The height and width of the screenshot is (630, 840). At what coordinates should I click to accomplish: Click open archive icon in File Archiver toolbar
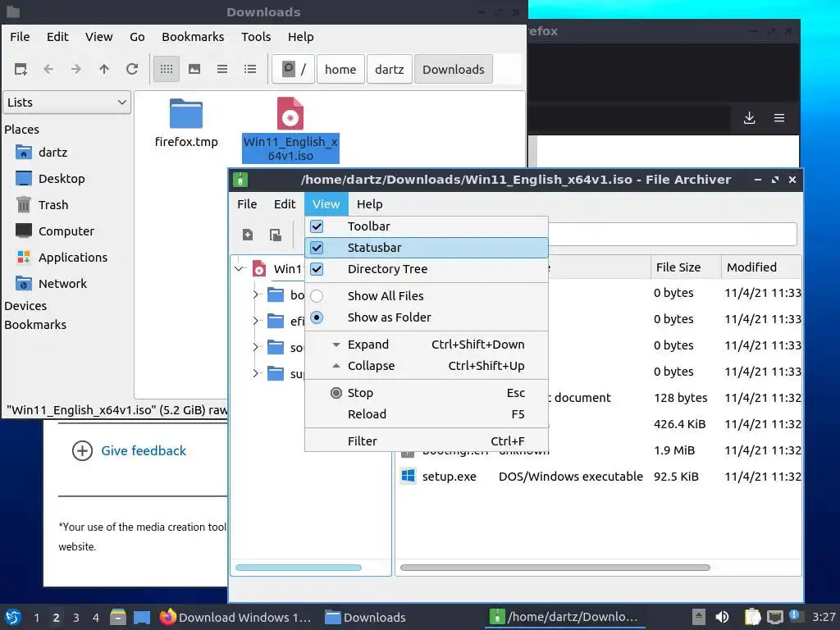coord(276,235)
